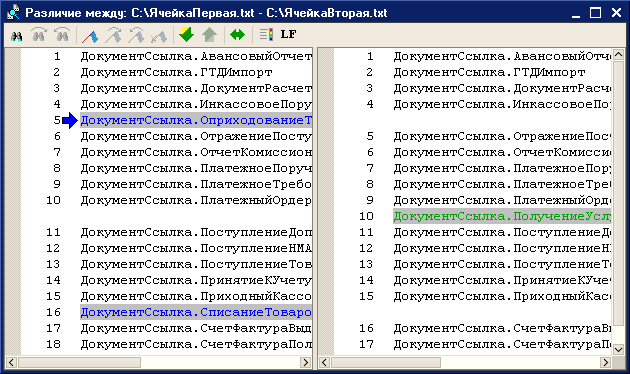630x374 pixels.
Task: Click left line 1 АвансовыйОтчет
Action: 196,56
